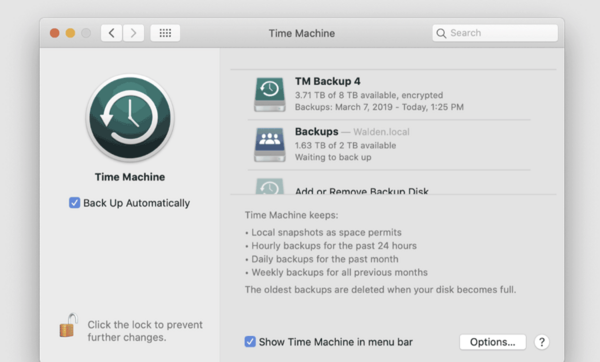
Task: Click the red close window button
Action: pyautogui.click(x=55, y=33)
